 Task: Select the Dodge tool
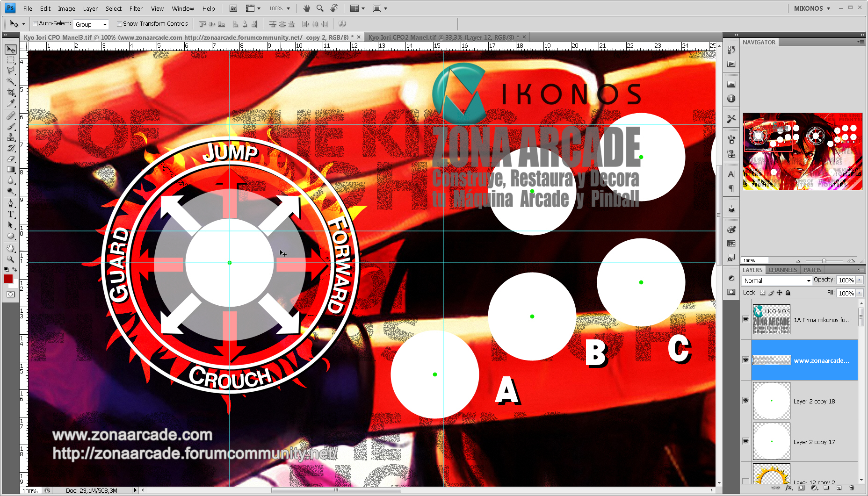point(11,191)
